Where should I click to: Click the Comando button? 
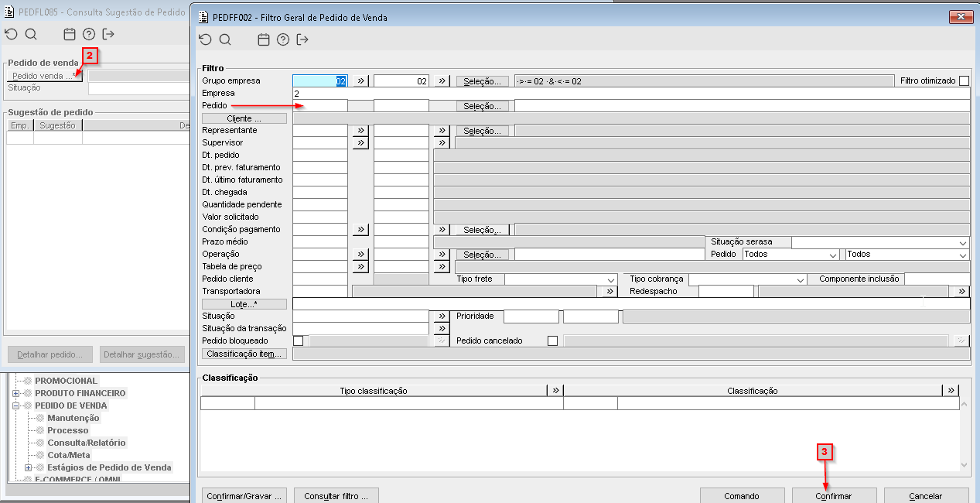(742, 495)
